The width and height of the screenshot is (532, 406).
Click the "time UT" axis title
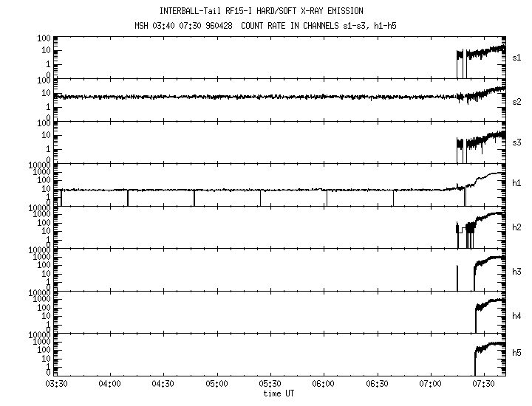click(x=279, y=393)
